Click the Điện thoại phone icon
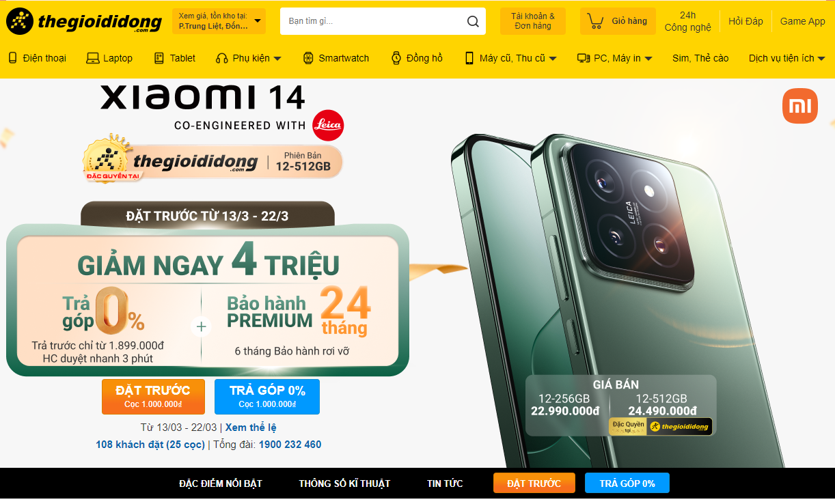This screenshot has height=504, width=835. tap(12, 58)
